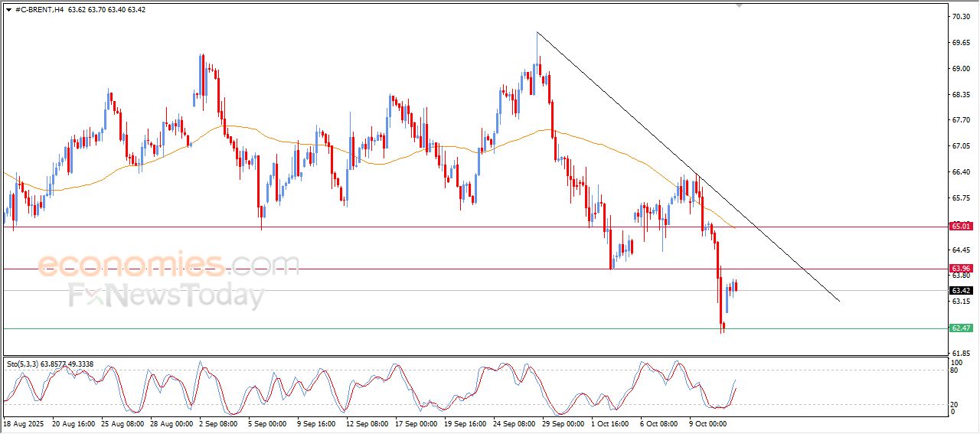This screenshot has width=980, height=434.
Task: Click the red 65.01 price label
Action: click(x=960, y=227)
